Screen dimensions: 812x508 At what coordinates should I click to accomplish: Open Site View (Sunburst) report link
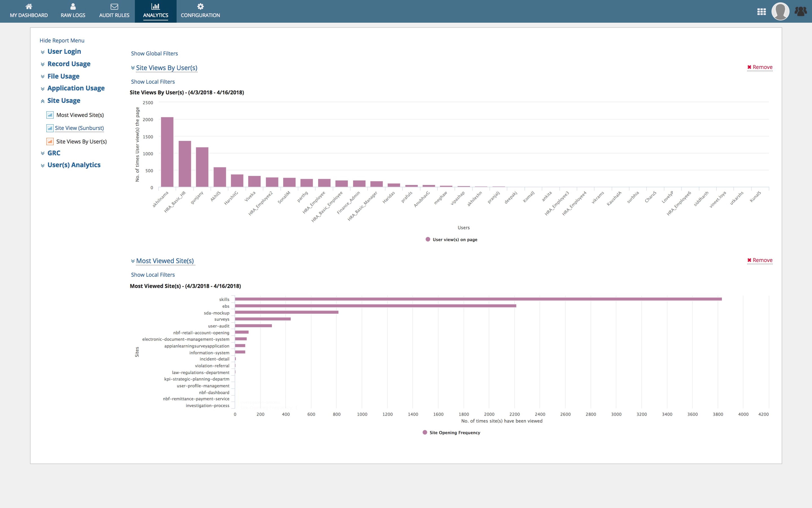pos(79,128)
